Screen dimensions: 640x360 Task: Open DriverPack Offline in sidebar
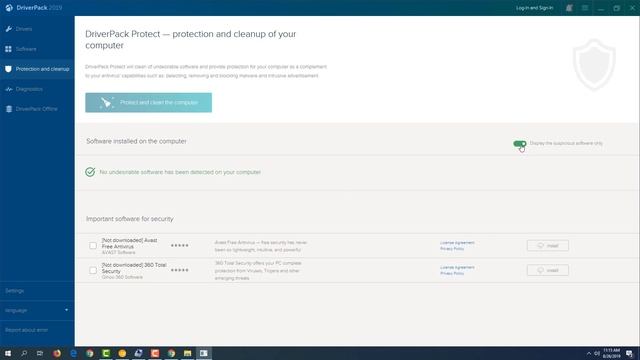point(37,109)
